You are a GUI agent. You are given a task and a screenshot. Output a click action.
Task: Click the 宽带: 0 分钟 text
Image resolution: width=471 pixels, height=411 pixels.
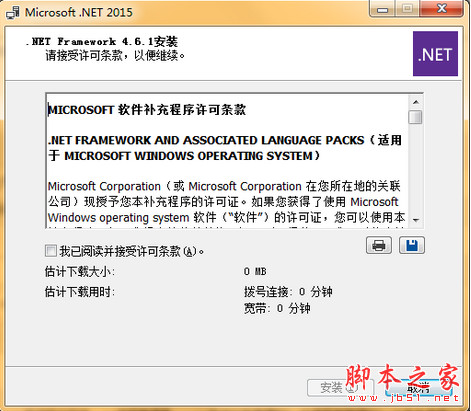[277, 308]
